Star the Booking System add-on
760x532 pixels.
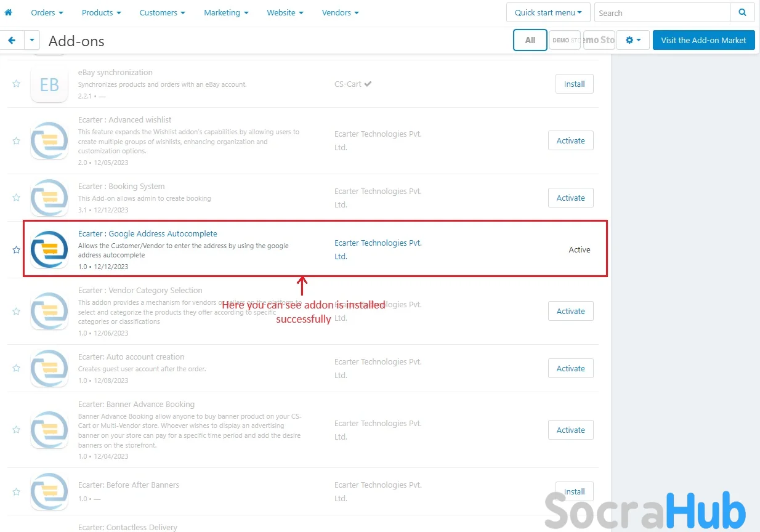[x=17, y=198]
